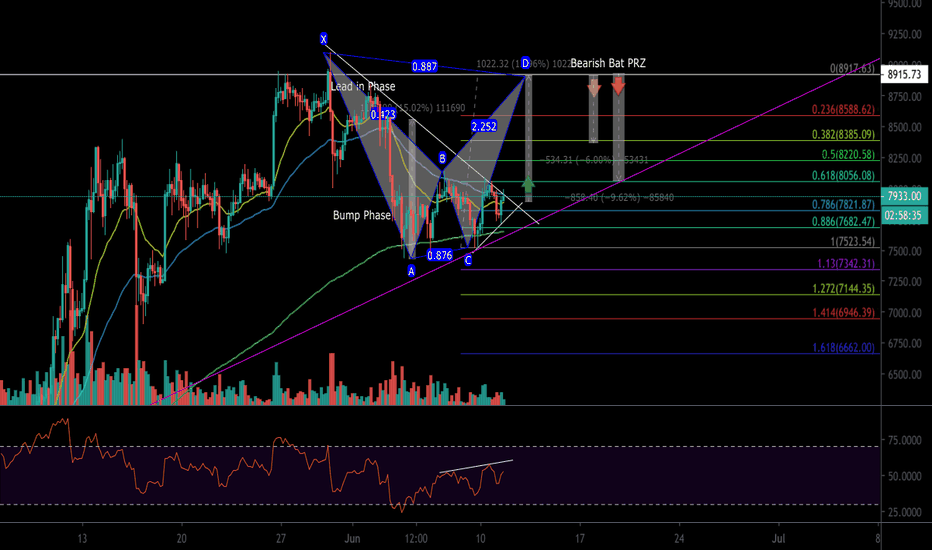Select the 2.252 ratio label
Screen dimensions: 932x550
point(484,126)
